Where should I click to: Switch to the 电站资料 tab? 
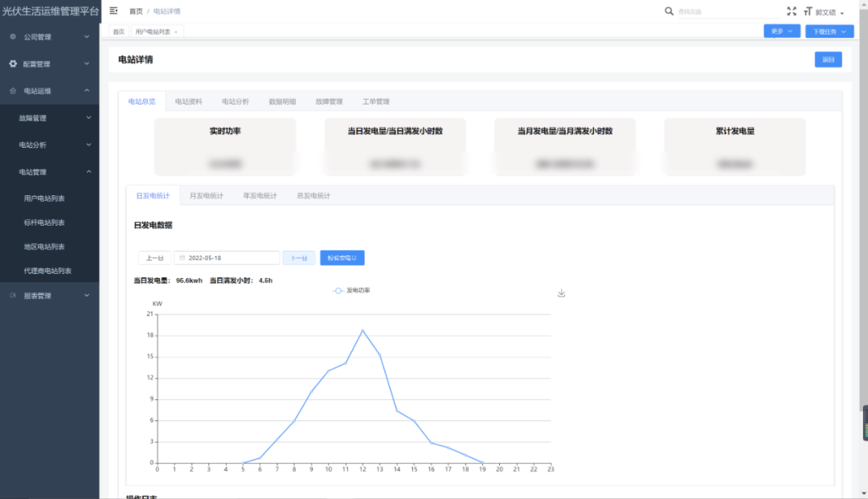point(189,102)
